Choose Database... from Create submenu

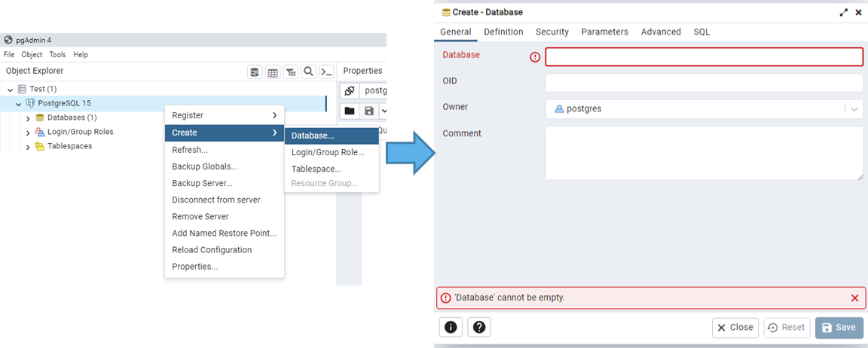[x=332, y=136]
